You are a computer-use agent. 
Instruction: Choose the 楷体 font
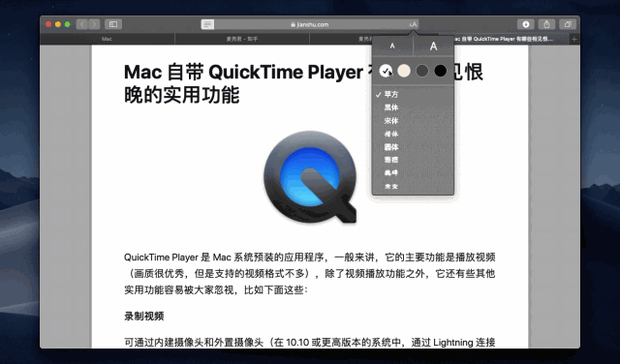point(413,134)
